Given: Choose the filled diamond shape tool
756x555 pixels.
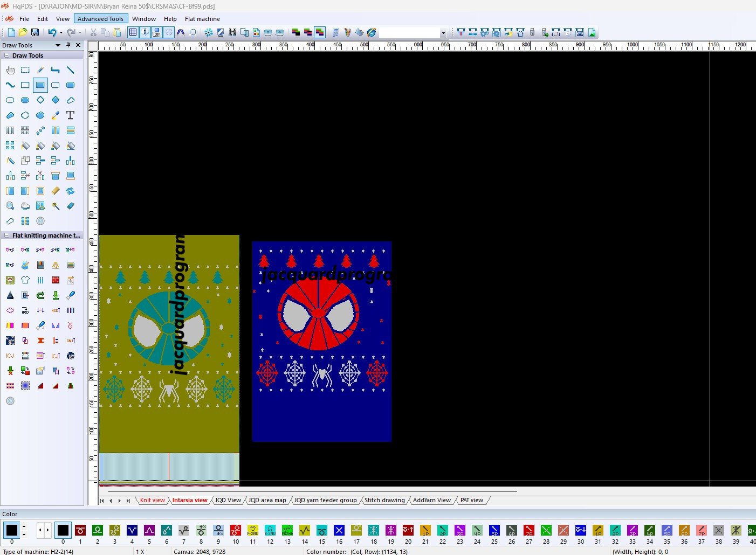Looking at the screenshot, I should click(55, 100).
